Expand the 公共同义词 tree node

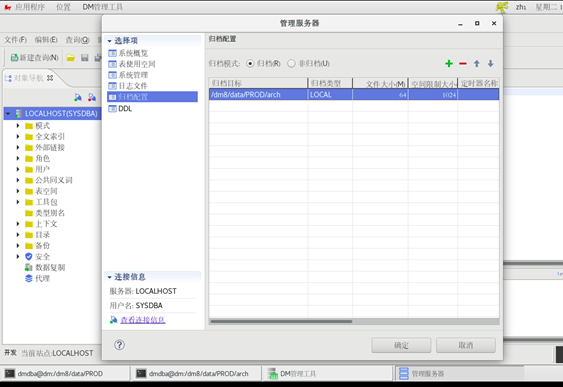(18, 180)
